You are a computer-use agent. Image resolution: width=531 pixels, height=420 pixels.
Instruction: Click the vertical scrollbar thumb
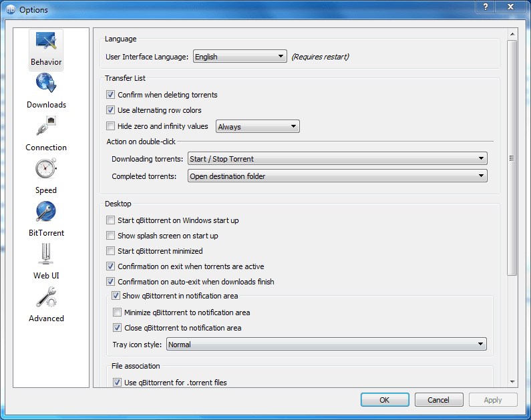click(512, 158)
